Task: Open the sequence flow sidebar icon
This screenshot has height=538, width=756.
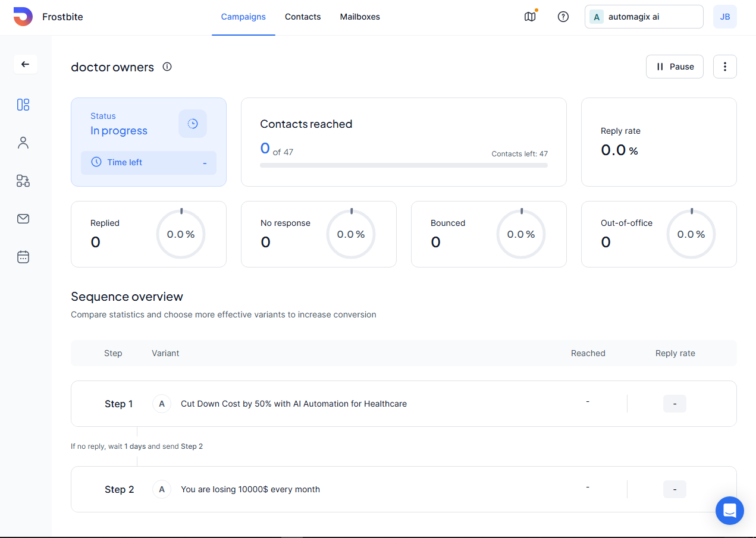Action: (x=23, y=181)
